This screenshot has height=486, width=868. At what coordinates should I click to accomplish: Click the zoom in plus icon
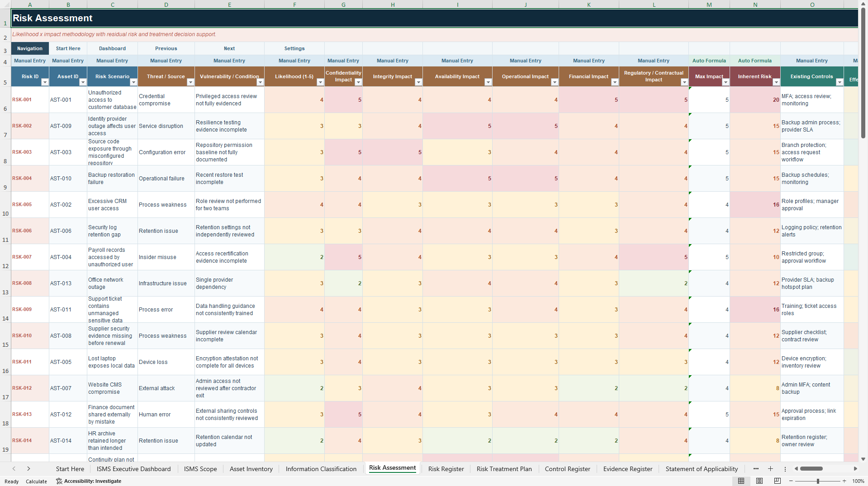click(844, 481)
